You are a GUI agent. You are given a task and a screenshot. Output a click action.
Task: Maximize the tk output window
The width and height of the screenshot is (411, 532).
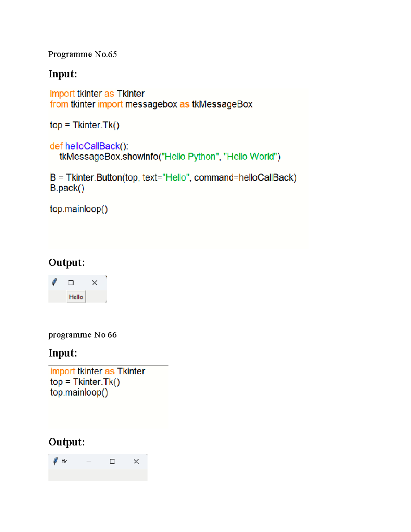coord(112,461)
